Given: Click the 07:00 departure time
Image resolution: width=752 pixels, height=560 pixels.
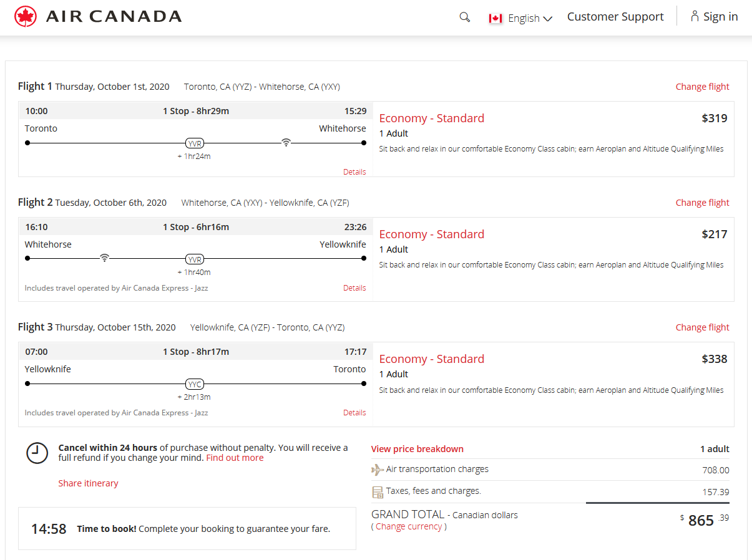Looking at the screenshot, I should (36, 352).
